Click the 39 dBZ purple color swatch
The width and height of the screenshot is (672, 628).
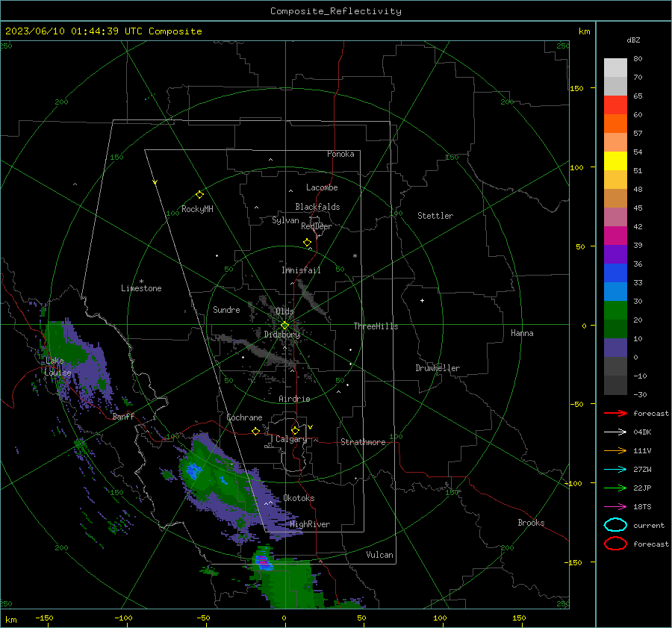tap(615, 254)
